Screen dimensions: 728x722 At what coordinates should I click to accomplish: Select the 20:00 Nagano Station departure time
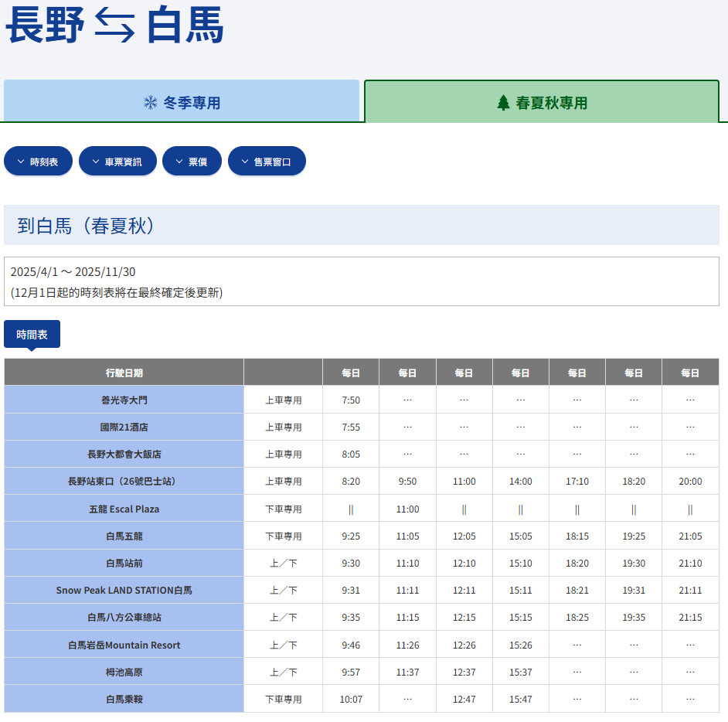coord(690,481)
